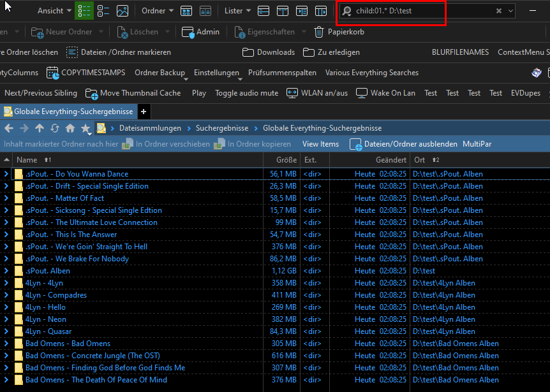Open Neuer Ordner dropdown arrow

pos(101,32)
